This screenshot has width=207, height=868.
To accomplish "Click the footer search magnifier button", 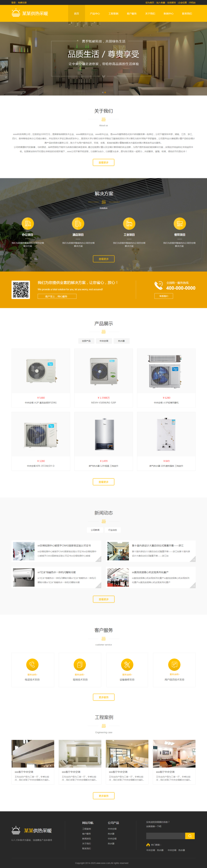I will pyautogui.click(x=190, y=836).
